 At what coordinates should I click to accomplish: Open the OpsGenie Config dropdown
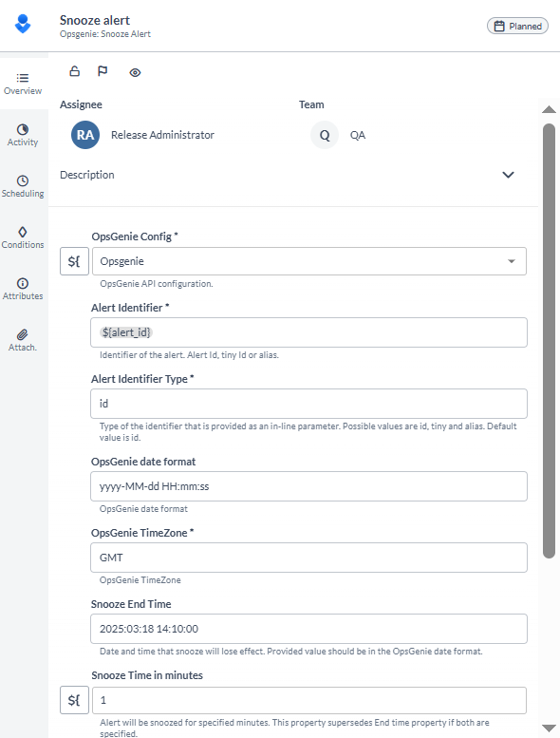point(309,261)
